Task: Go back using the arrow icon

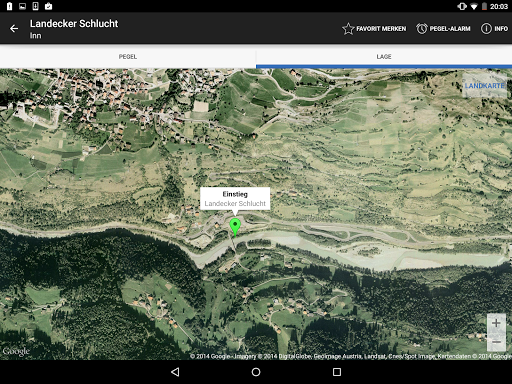Action: point(14,29)
